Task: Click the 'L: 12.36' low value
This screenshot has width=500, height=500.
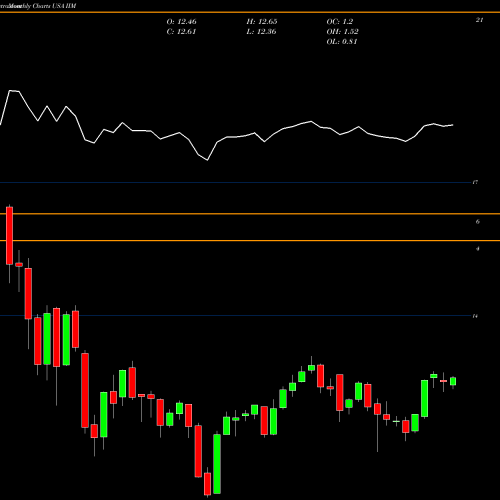Action: pos(262,32)
